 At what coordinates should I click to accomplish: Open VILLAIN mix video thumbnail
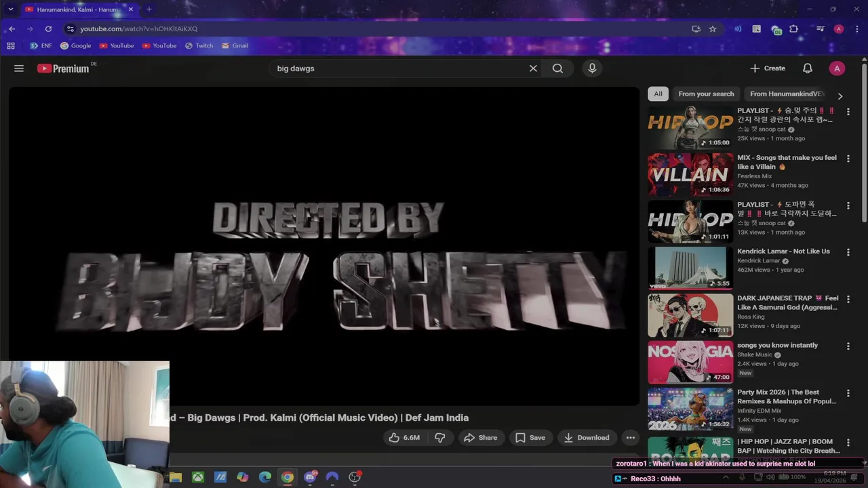click(690, 175)
